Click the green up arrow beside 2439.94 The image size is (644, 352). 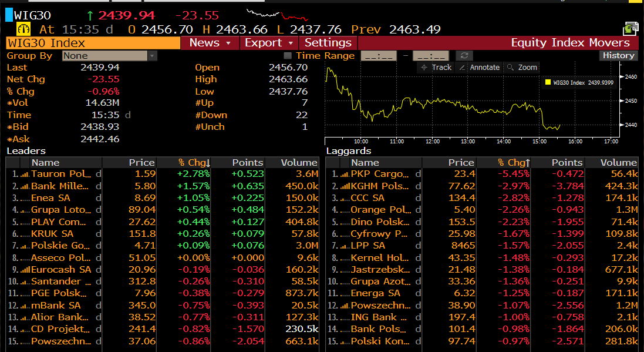90,16
